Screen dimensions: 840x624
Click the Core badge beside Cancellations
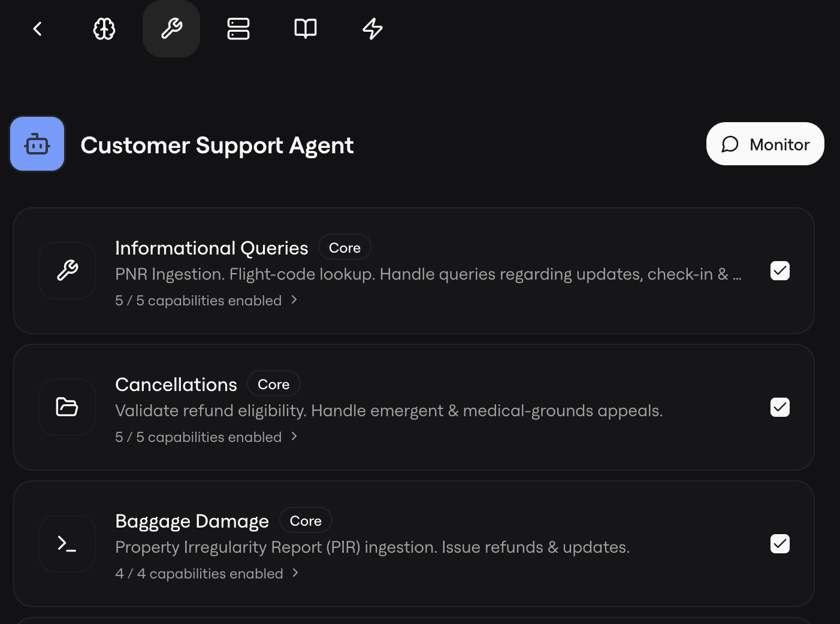pos(273,384)
